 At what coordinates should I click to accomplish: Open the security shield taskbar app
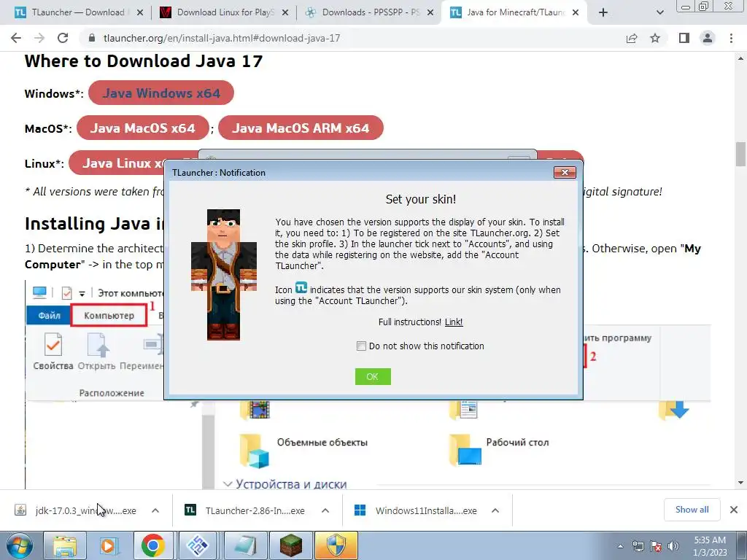tap(336, 545)
